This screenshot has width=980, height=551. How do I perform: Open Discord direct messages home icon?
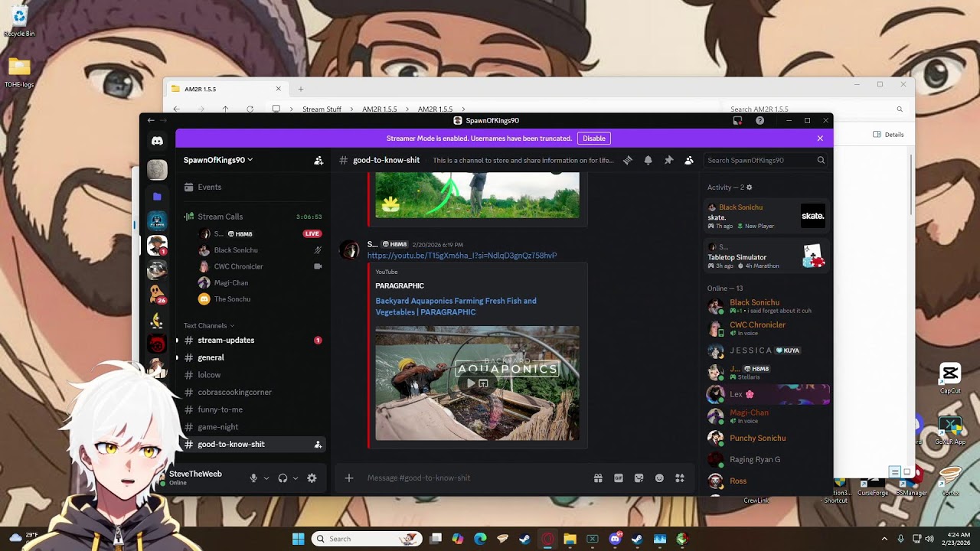point(157,142)
